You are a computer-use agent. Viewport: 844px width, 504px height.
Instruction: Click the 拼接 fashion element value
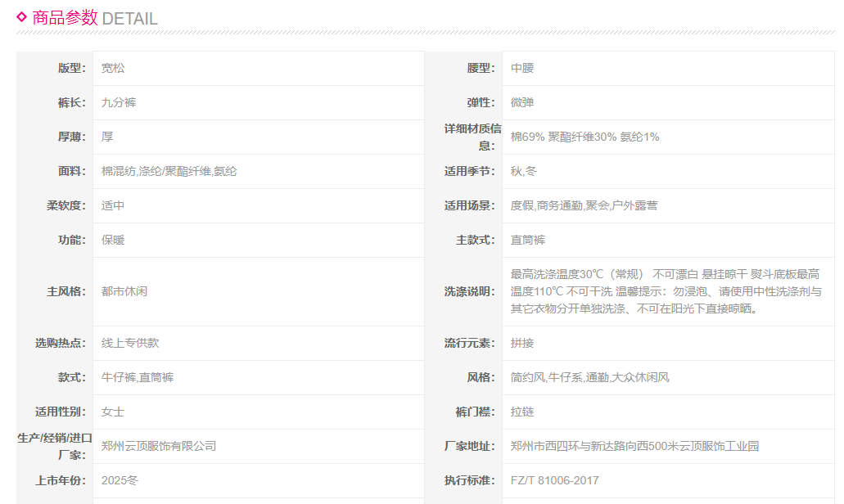[x=522, y=344]
